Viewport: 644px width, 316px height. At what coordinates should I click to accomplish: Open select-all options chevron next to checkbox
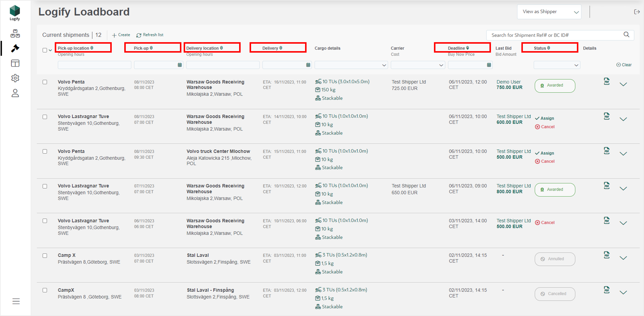[x=50, y=50]
